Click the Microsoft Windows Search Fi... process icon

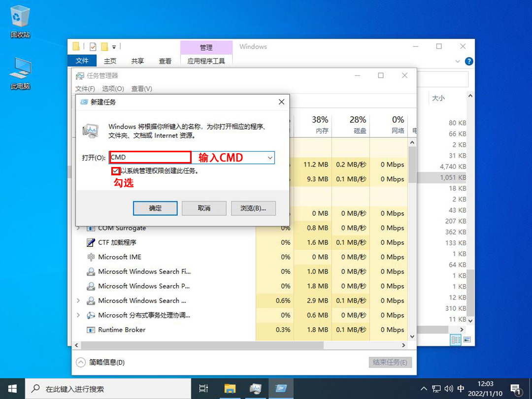[91, 272]
